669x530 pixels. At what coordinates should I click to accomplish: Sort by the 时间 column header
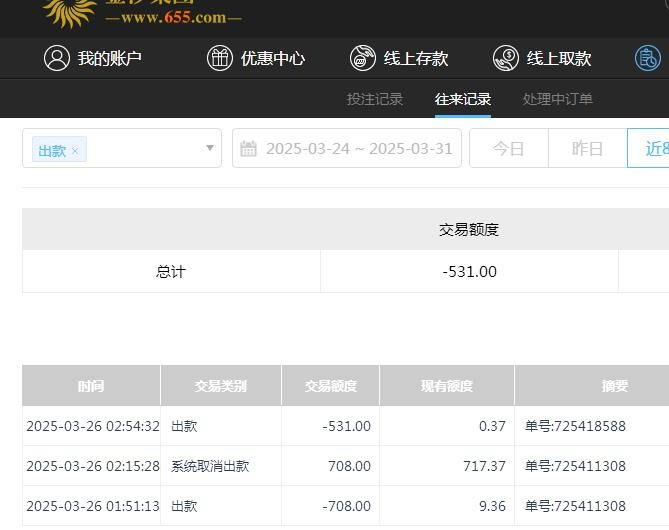[x=91, y=386]
